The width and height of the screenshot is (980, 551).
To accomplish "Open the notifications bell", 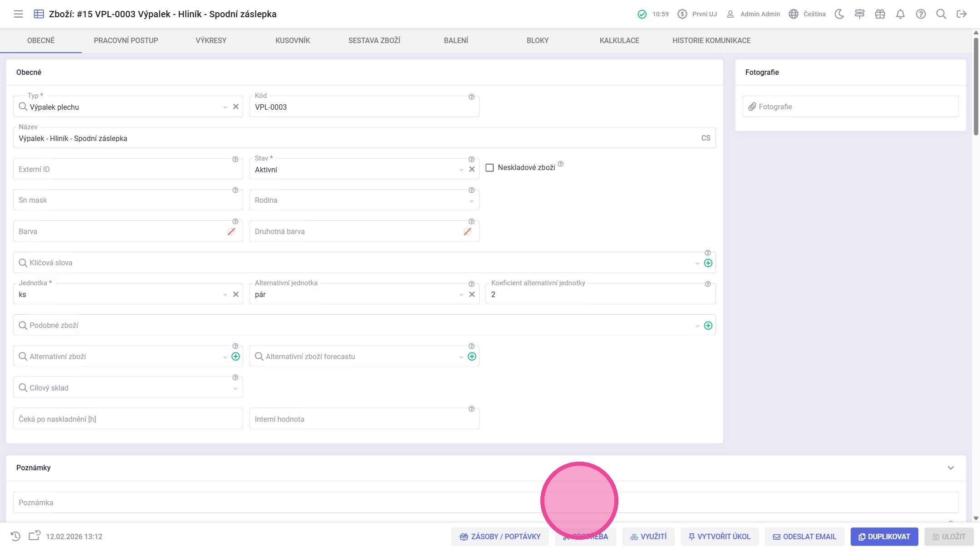I will point(900,14).
